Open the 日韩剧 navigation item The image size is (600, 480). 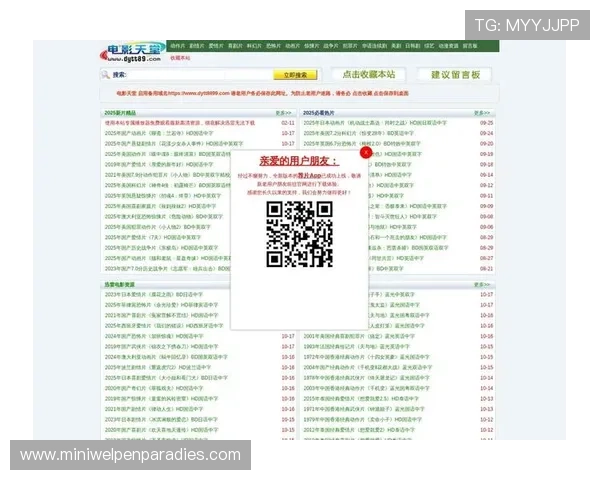[412, 46]
